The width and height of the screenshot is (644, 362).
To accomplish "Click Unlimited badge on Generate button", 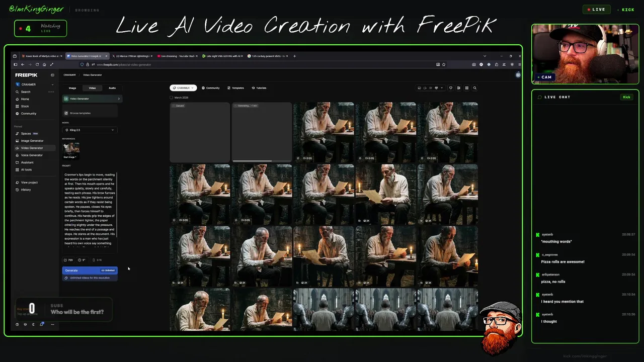I will tap(108, 270).
